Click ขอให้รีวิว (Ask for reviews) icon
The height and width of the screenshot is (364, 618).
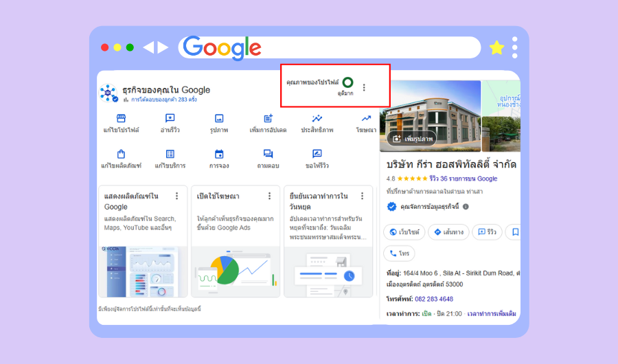pos(317,155)
